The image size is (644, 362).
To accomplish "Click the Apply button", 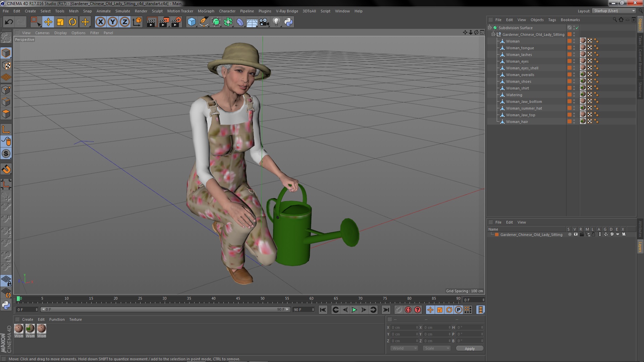I will point(470,349).
